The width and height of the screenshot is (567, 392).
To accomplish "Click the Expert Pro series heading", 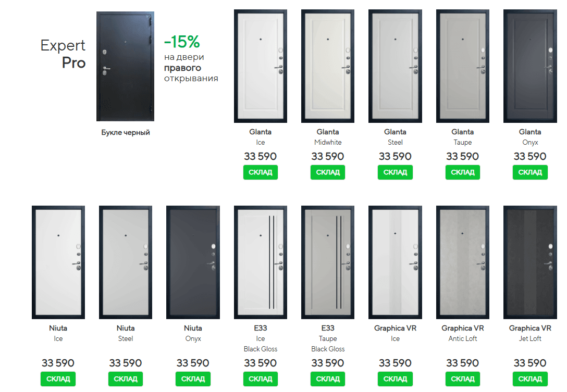I will [63, 54].
